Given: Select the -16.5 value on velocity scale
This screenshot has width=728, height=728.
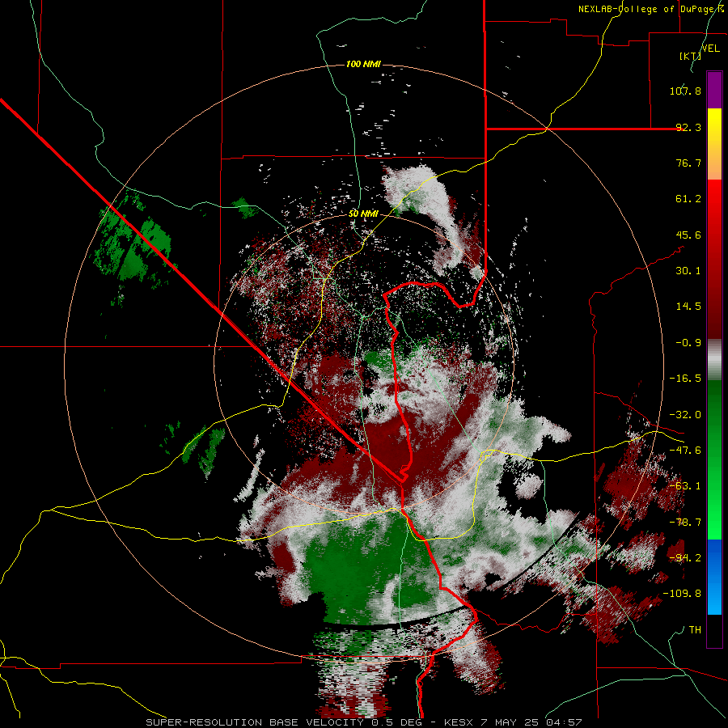Looking at the screenshot, I should 685,379.
